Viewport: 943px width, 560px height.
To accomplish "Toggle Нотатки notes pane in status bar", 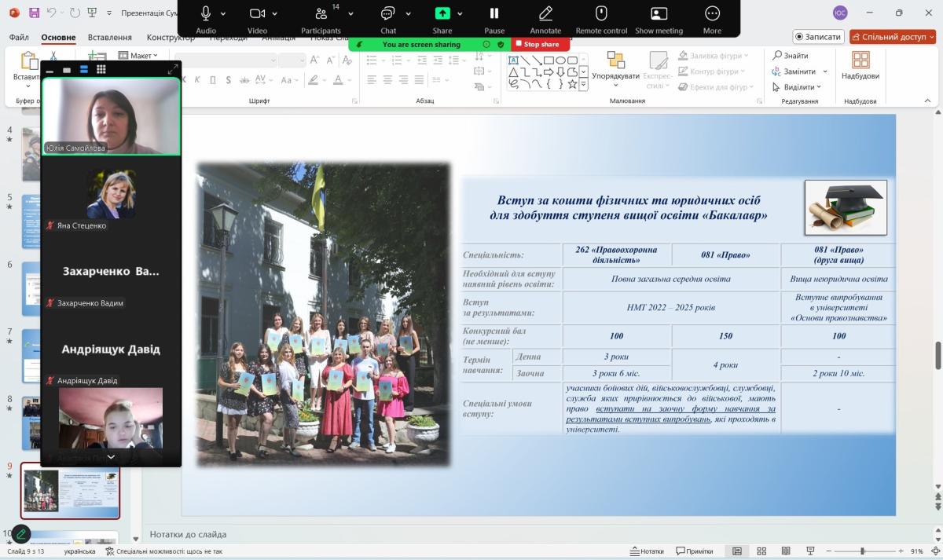I will point(646,551).
